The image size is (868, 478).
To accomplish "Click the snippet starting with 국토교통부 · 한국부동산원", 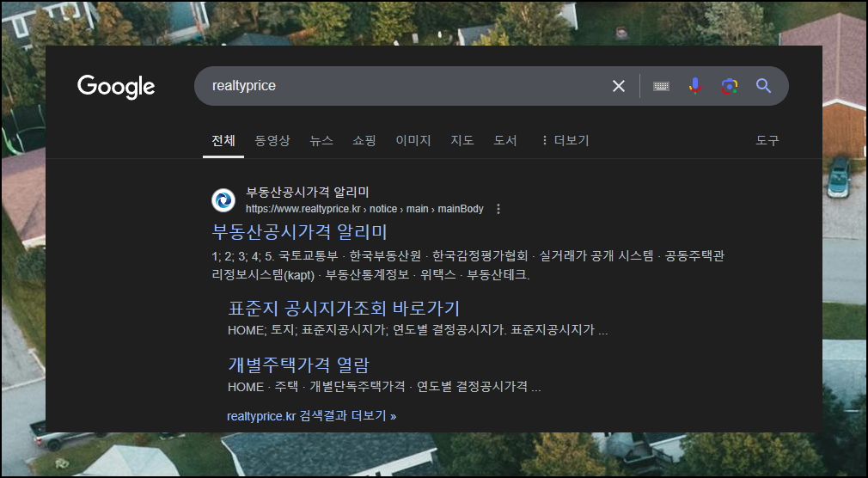I will [468, 265].
